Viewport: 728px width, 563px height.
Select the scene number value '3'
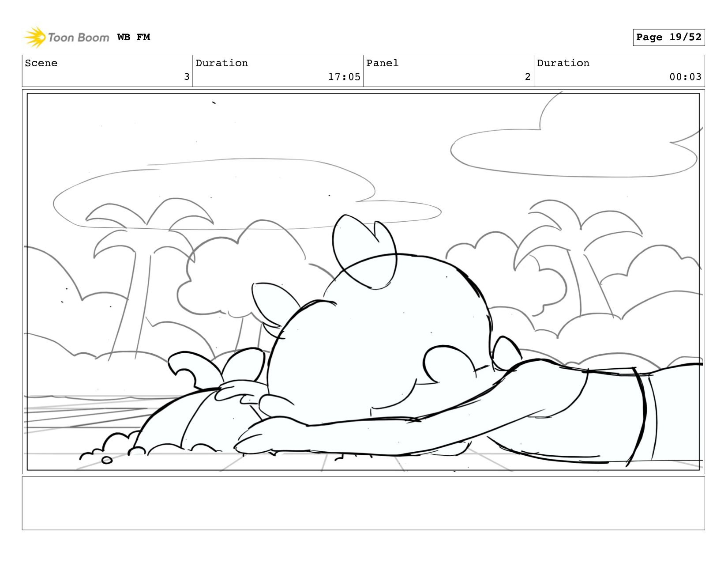coord(187,77)
